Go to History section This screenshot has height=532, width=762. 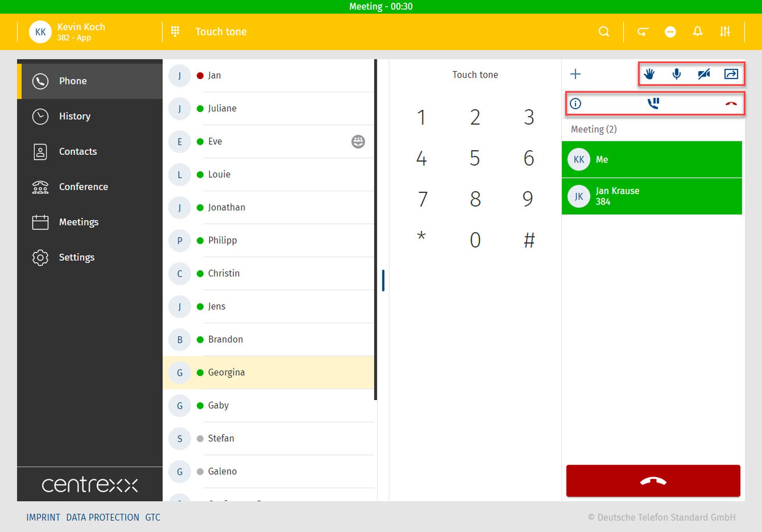75,116
